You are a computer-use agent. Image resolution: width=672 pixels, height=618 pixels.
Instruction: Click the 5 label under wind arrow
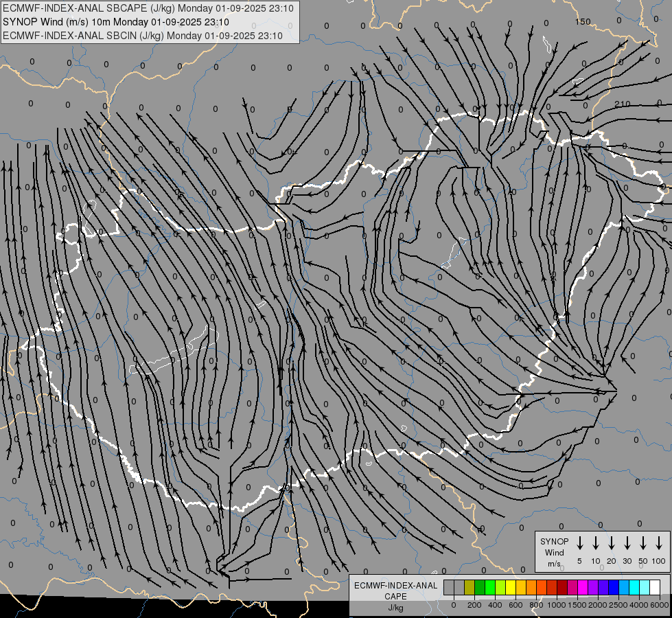point(579,561)
